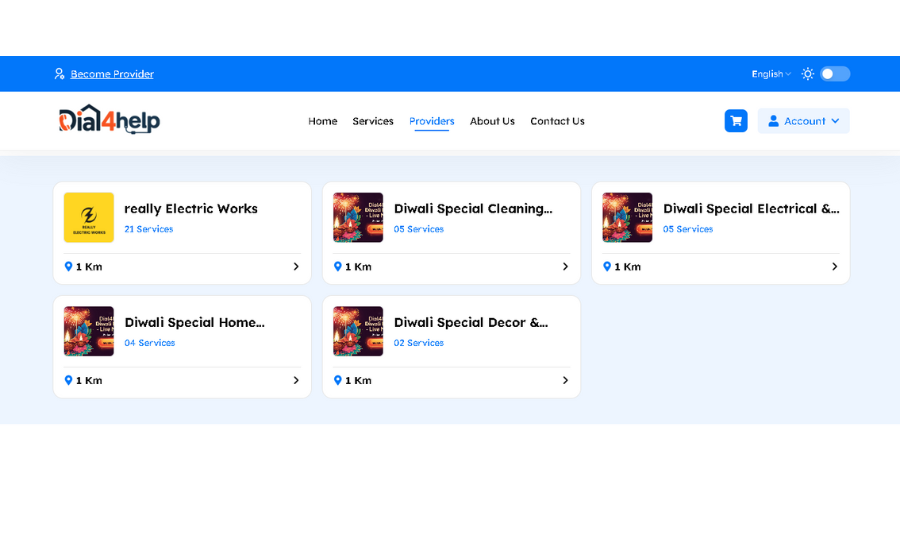Open the 21 Services link

pos(148,229)
